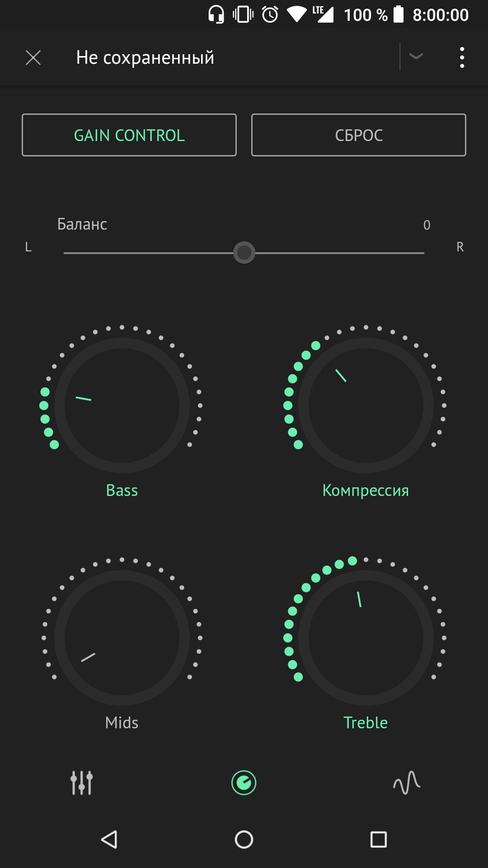The height and width of the screenshot is (868, 488).
Task: Click the Mids knob
Action: (x=122, y=638)
